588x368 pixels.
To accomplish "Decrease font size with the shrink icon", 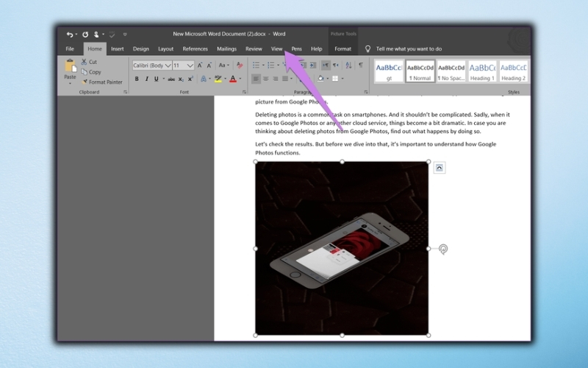I will point(209,66).
